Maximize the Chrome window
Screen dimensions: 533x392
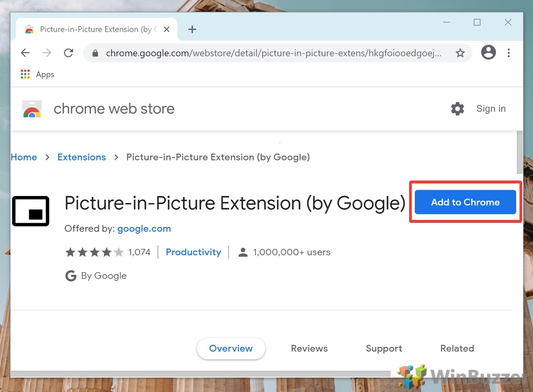click(477, 22)
